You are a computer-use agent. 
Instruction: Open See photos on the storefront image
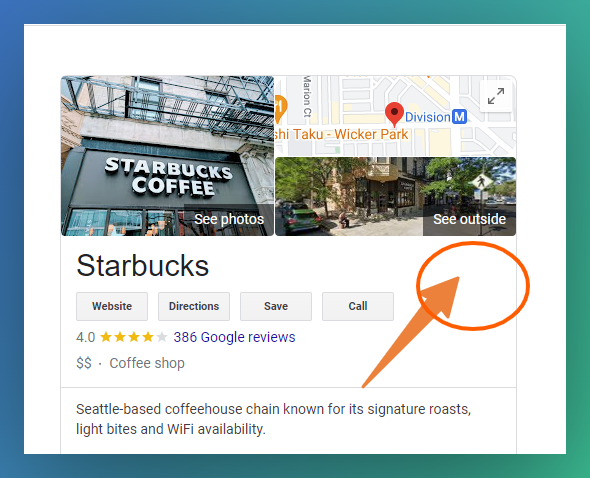[229, 219]
